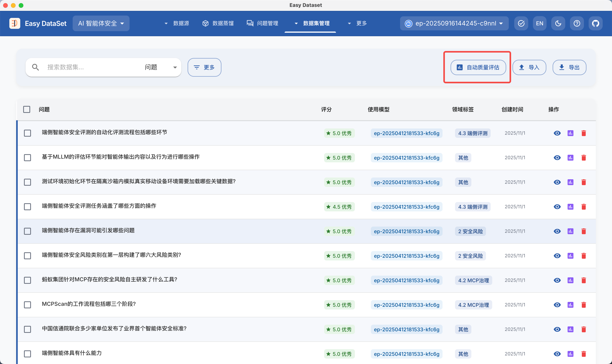Click the task checkmark icon in header

point(521,23)
